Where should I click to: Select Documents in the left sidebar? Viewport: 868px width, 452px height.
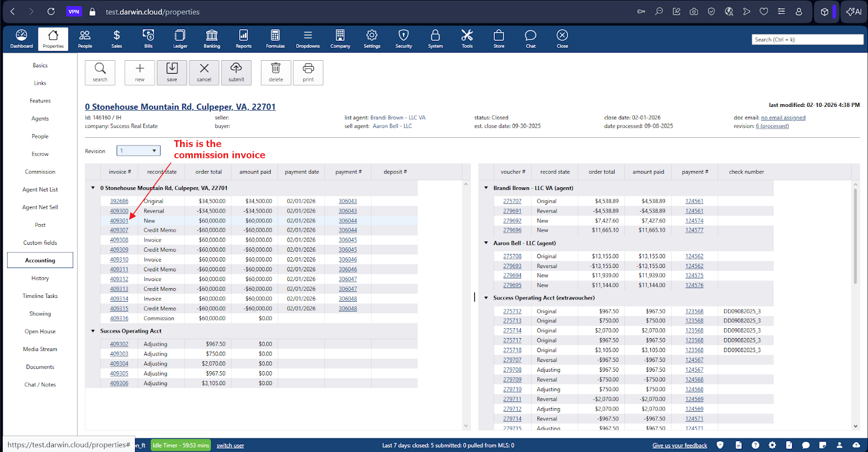point(40,367)
